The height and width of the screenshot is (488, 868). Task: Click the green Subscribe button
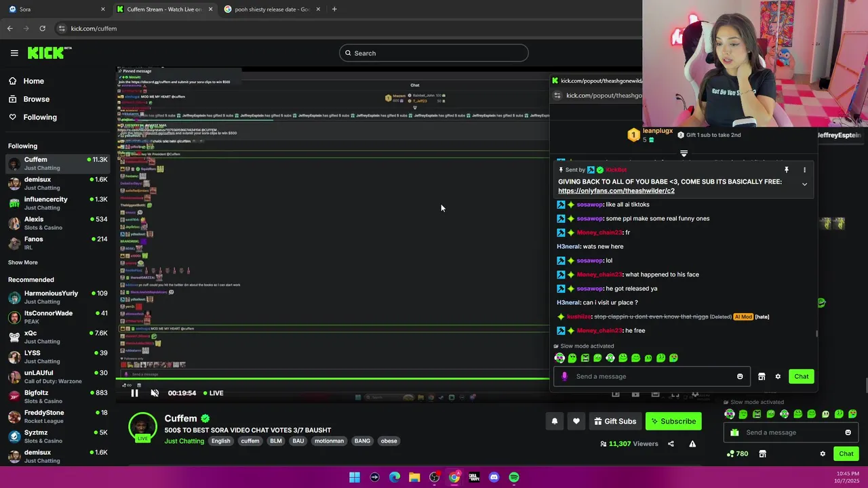pos(673,421)
